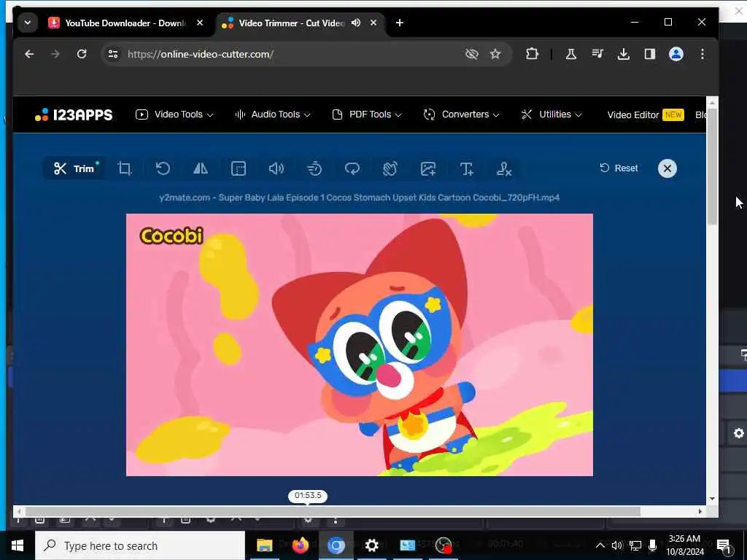Click the Type here to search box
This screenshot has width=747, height=560.
tap(140, 545)
